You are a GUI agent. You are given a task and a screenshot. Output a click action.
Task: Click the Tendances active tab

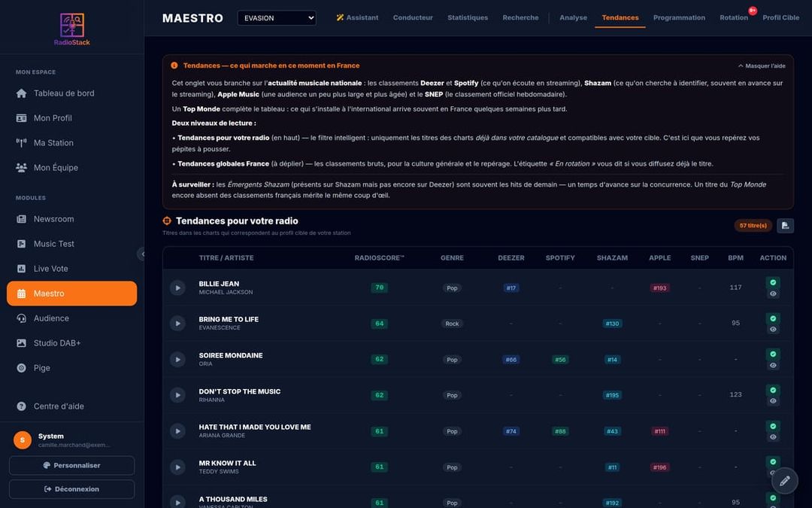click(x=620, y=17)
